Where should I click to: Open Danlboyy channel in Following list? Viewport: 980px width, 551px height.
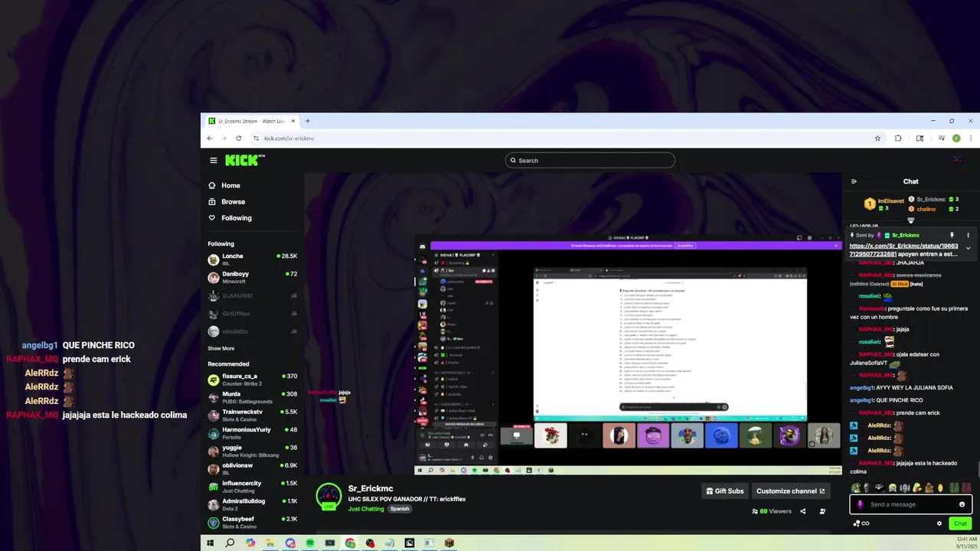(x=253, y=277)
